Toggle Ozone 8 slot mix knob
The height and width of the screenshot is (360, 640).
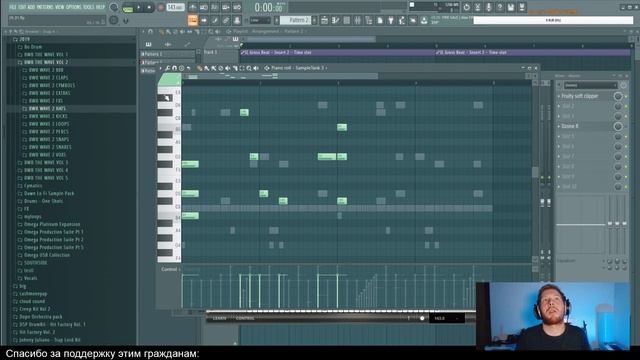point(618,127)
